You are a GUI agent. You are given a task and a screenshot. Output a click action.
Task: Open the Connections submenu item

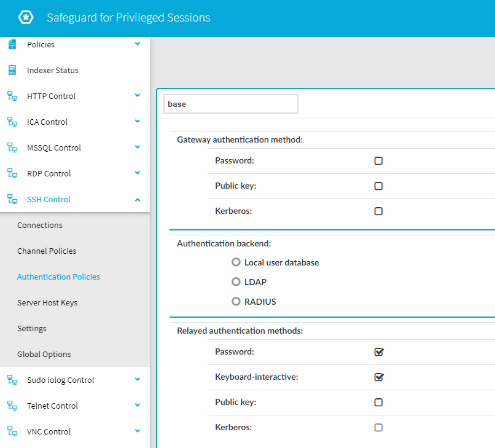[40, 226]
